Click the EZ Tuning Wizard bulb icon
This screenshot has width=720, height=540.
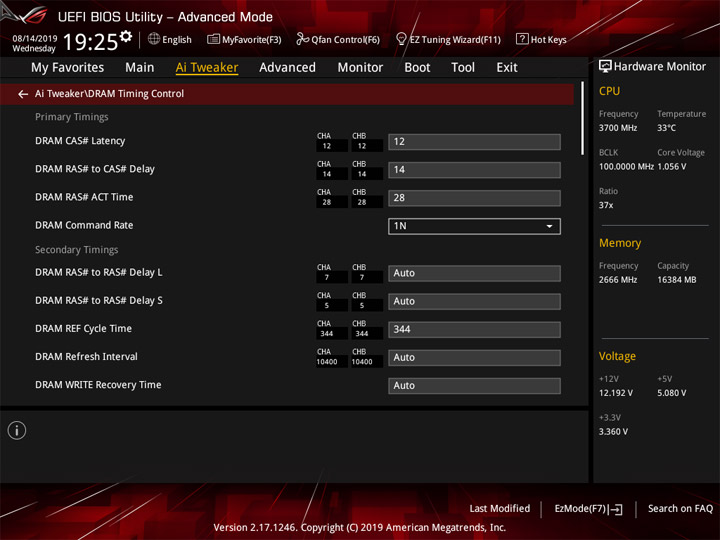401,39
